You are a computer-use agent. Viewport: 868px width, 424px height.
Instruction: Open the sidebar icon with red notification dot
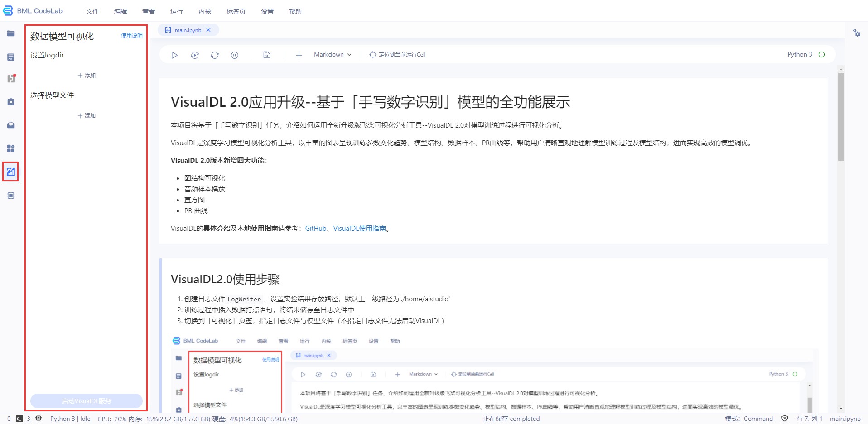[11, 79]
